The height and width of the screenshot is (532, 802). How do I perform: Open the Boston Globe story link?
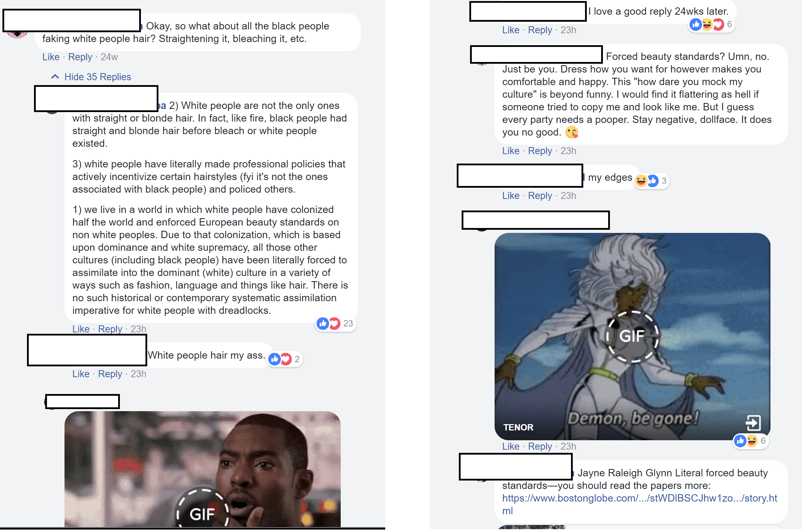(x=640, y=504)
